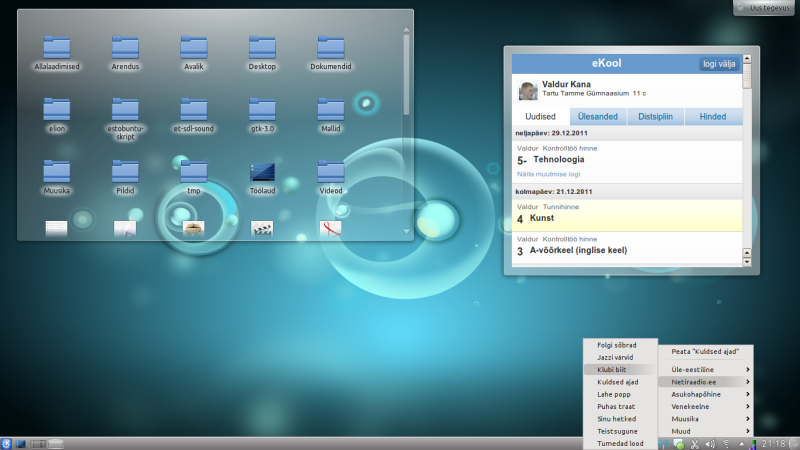Open the cardboard box package file icon

(193, 228)
